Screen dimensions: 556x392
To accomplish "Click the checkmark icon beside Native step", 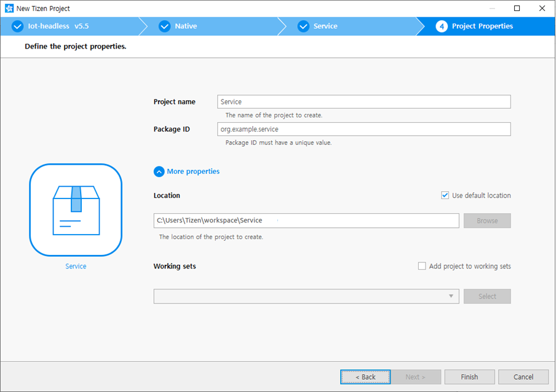I will click(x=164, y=26).
